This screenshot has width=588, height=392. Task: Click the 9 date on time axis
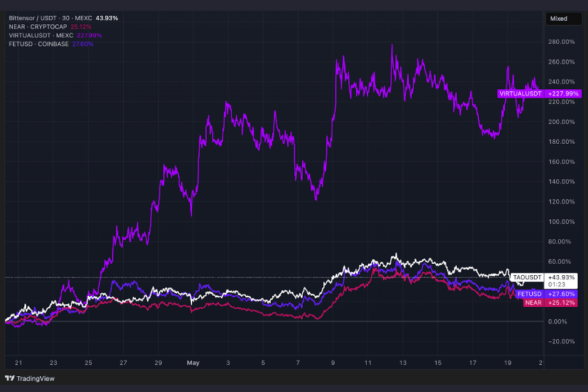[332, 363]
